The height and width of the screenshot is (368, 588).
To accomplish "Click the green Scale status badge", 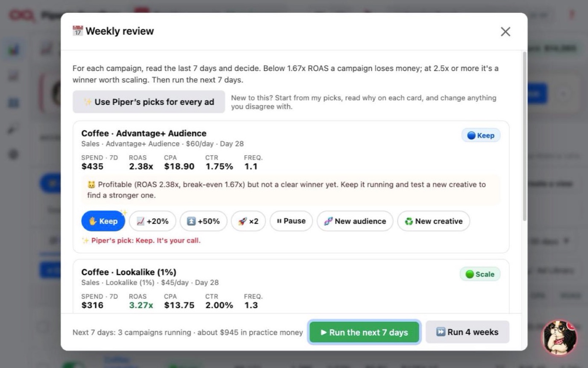I will (480, 274).
